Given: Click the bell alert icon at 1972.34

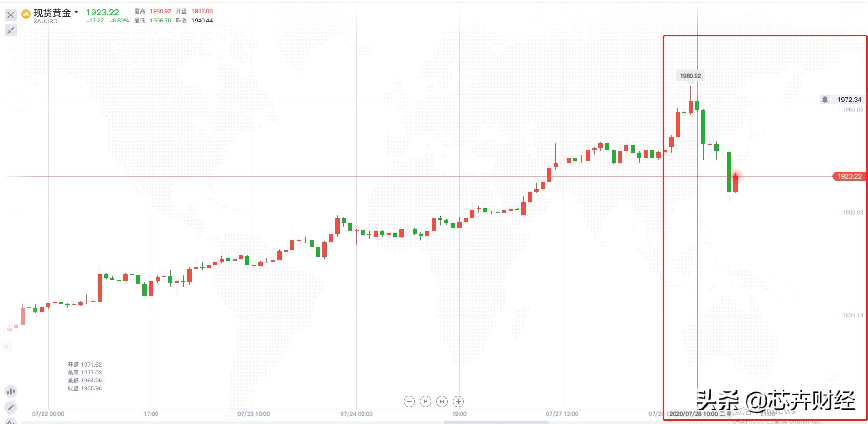Looking at the screenshot, I should (825, 100).
